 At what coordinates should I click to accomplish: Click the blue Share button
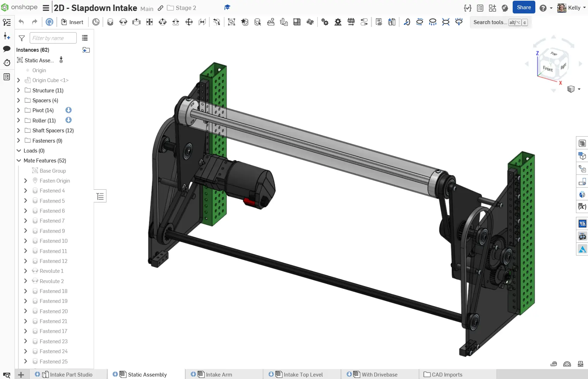click(x=523, y=7)
